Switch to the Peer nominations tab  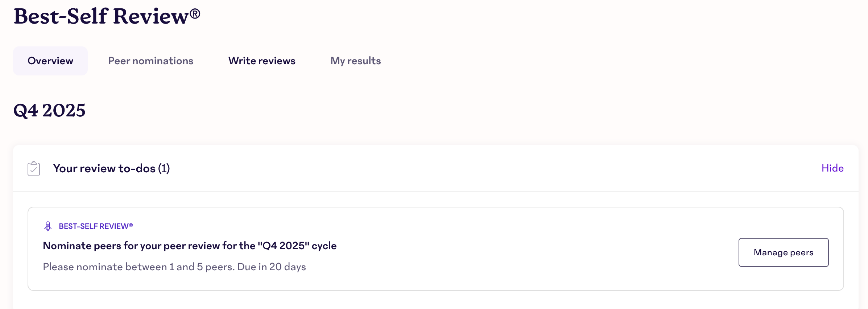[150, 61]
